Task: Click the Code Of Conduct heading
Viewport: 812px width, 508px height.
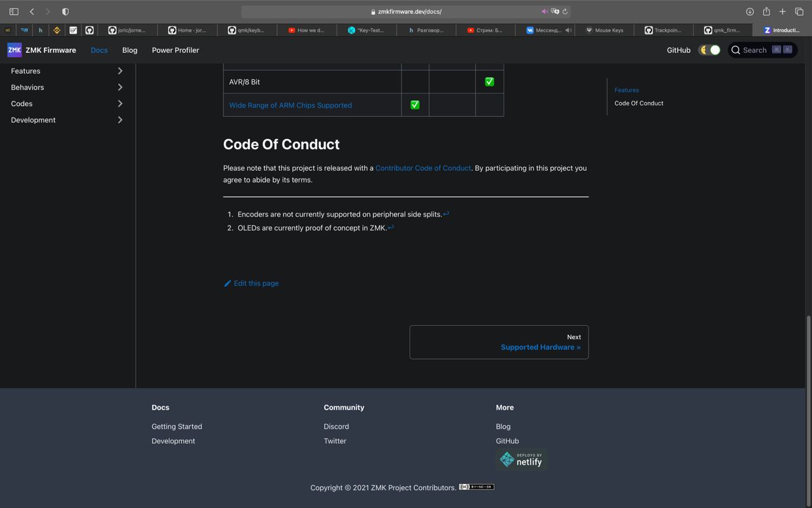Action: (281, 144)
